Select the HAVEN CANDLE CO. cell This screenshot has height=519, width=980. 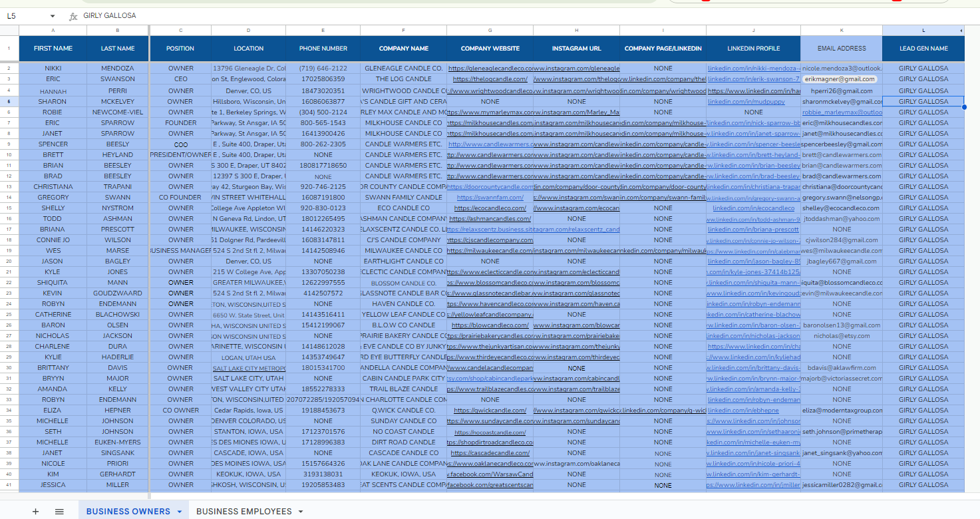(404, 304)
